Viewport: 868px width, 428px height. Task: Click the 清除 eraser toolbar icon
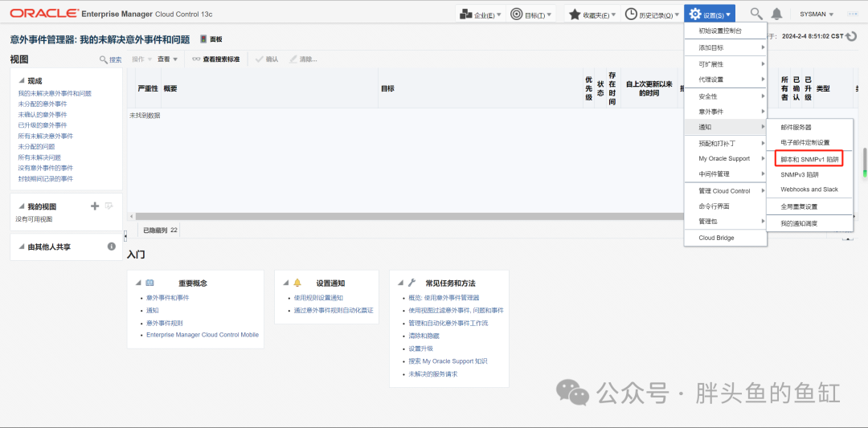[293, 59]
